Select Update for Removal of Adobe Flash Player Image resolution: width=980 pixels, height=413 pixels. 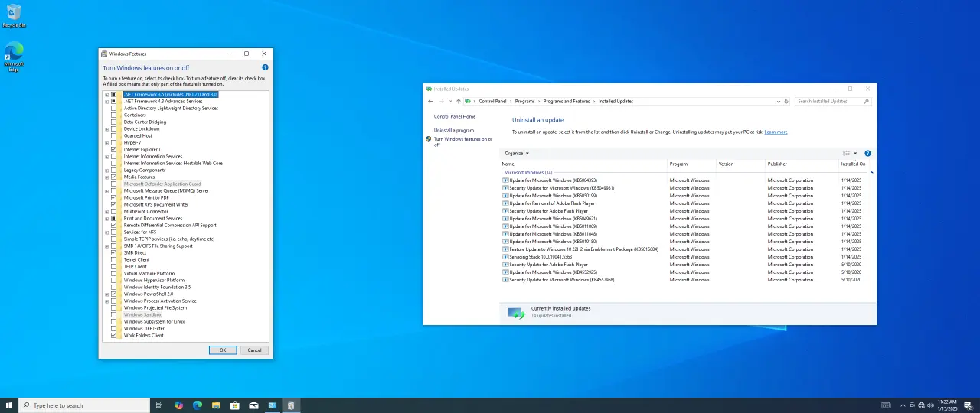click(x=686, y=203)
